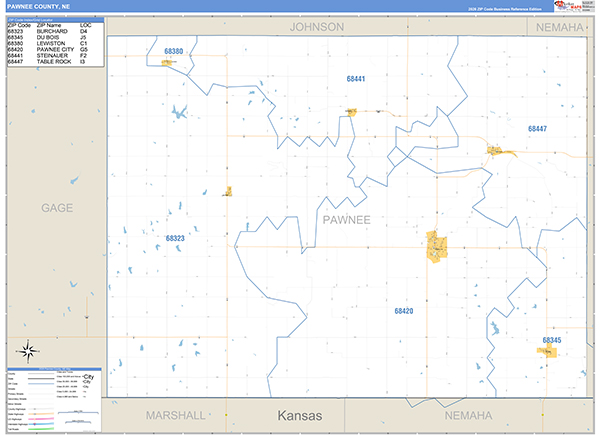Click the "PAWNEE COUNTY, NE" title
This screenshot has height=435, width=600.
(38, 7)
